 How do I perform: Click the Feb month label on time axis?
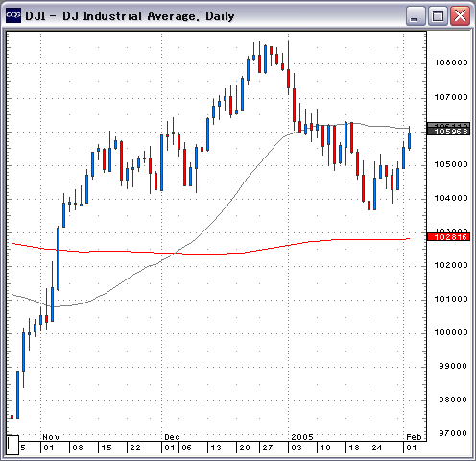pyautogui.click(x=414, y=437)
